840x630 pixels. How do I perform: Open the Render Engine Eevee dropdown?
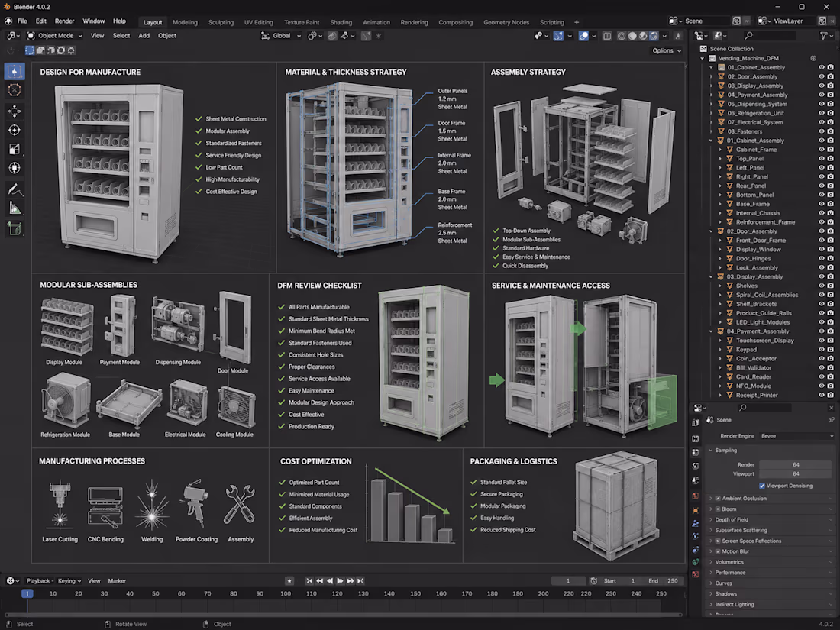(x=796, y=436)
